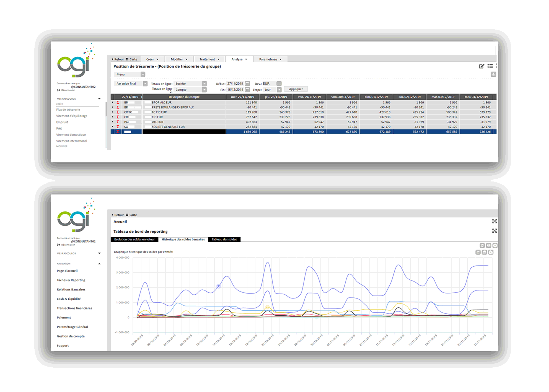
Task: Open the calendar icon beside Début date
Action: point(247,84)
